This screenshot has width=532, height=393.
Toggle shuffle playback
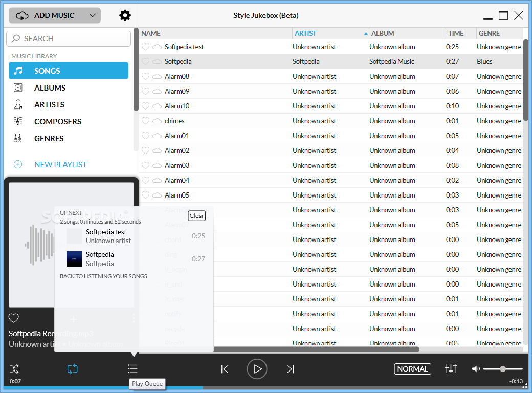point(14,369)
